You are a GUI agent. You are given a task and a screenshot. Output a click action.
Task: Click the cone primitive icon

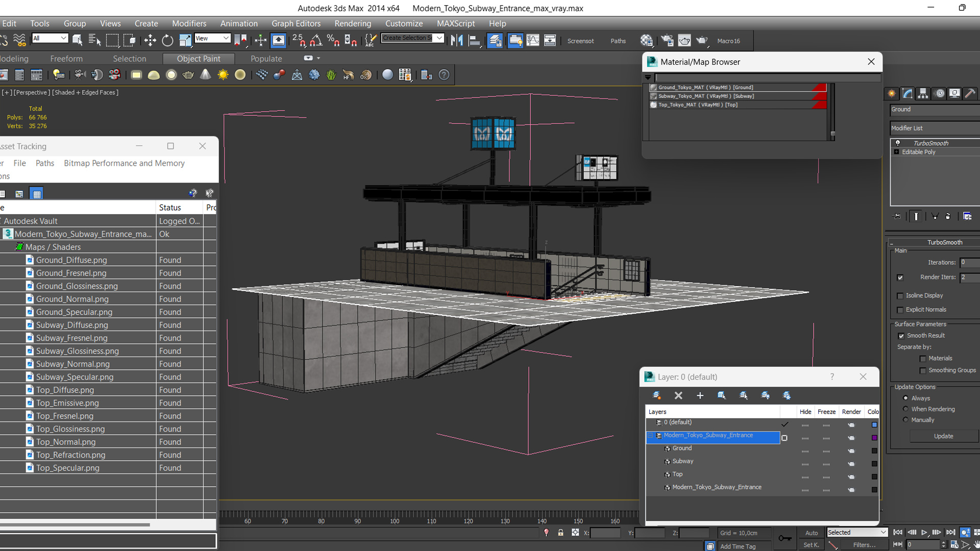(205, 75)
